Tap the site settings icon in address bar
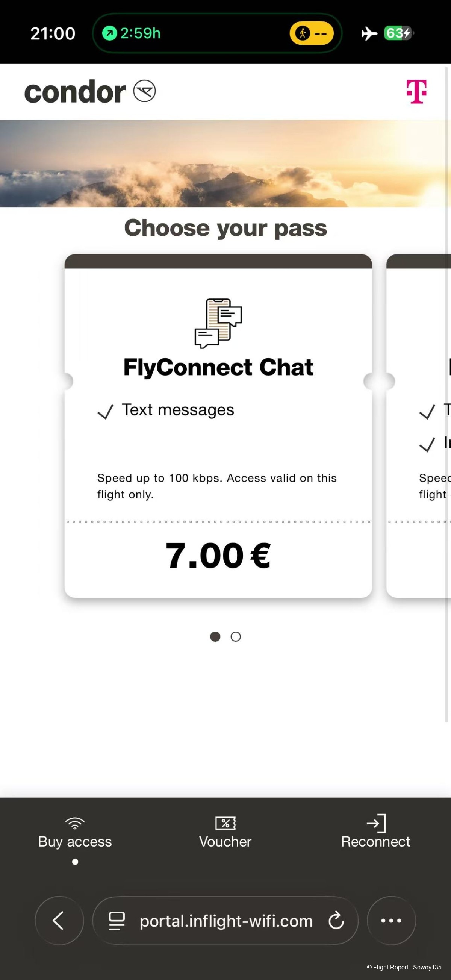The image size is (451, 980). click(x=117, y=921)
